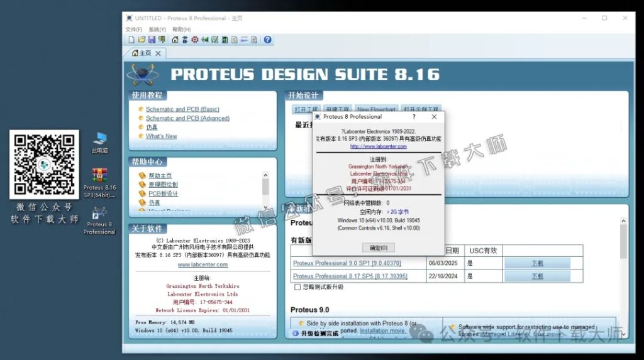Click the 帮助中心 scrollbar down arrow
The height and width of the screenshot is (360, 644).
click(265, 207)
